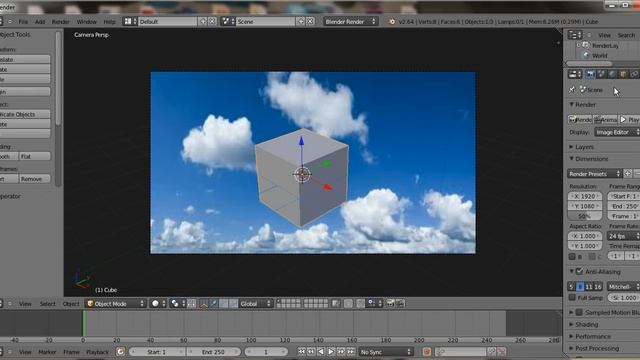Jump to previous keyframe
The width and height of the screenshot is (640, 360).
311,352
